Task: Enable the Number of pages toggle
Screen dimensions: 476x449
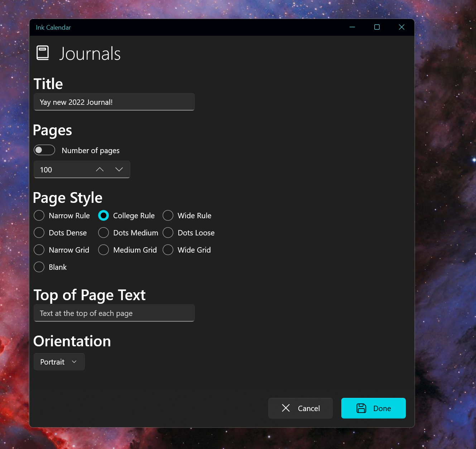Action: [x=44, y=150]
